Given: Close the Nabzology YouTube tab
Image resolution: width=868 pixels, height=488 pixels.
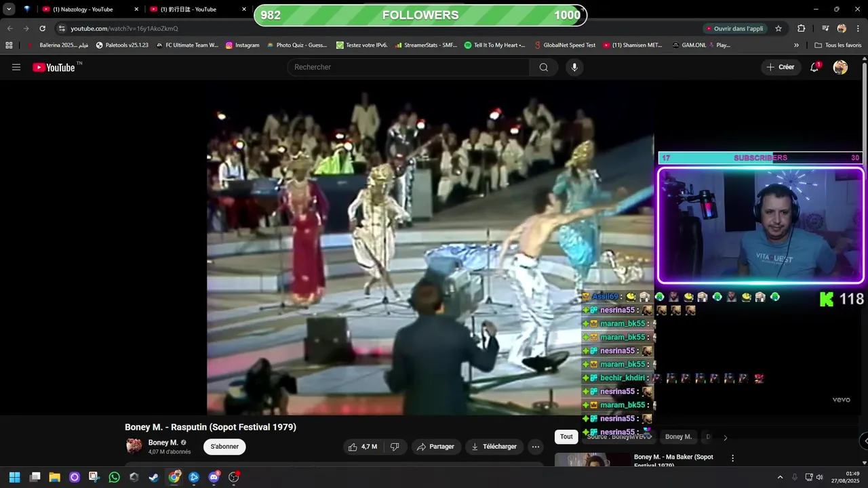Looking at the screenshot, I should tap(136, 9).
